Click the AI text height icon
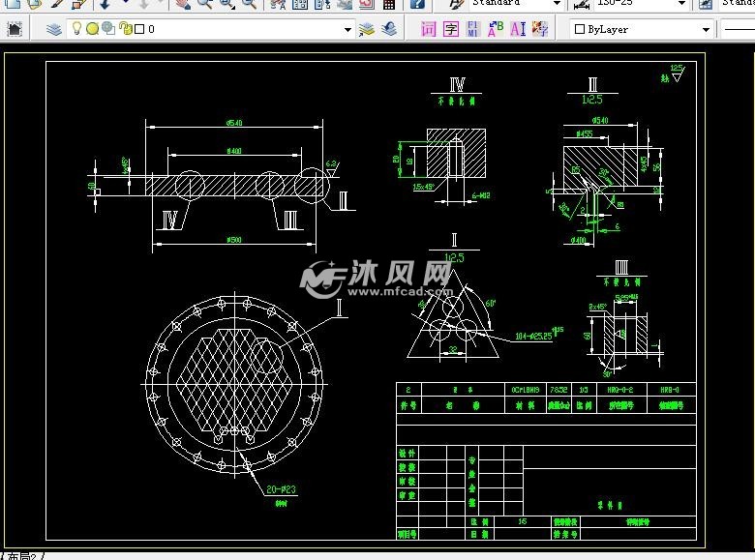The height and width of the screenshot is (560, 755). (518, 29)
